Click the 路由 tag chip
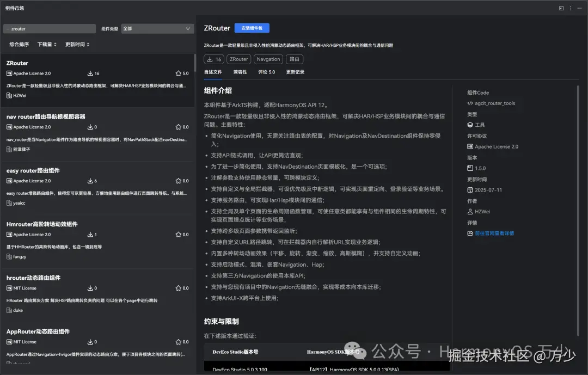Image resolution: width=588 pixels, height=375 pixels. click(295, 59)
